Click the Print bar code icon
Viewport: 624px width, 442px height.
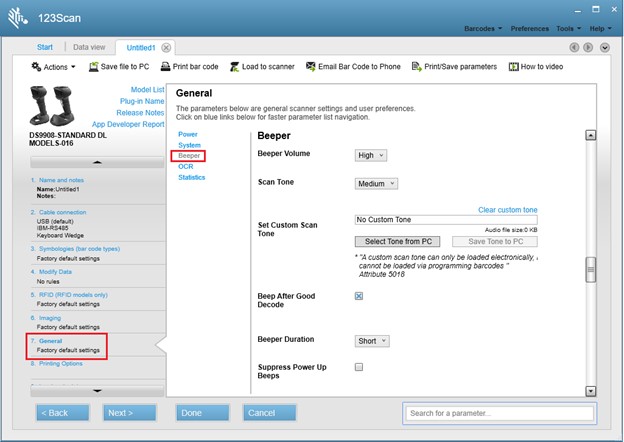(164, 67)
